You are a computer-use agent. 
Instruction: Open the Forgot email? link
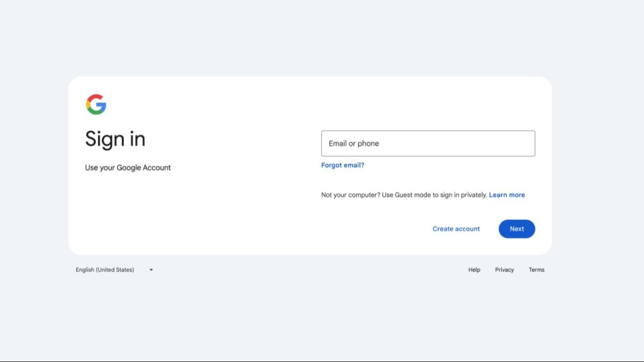click(342, 165)
